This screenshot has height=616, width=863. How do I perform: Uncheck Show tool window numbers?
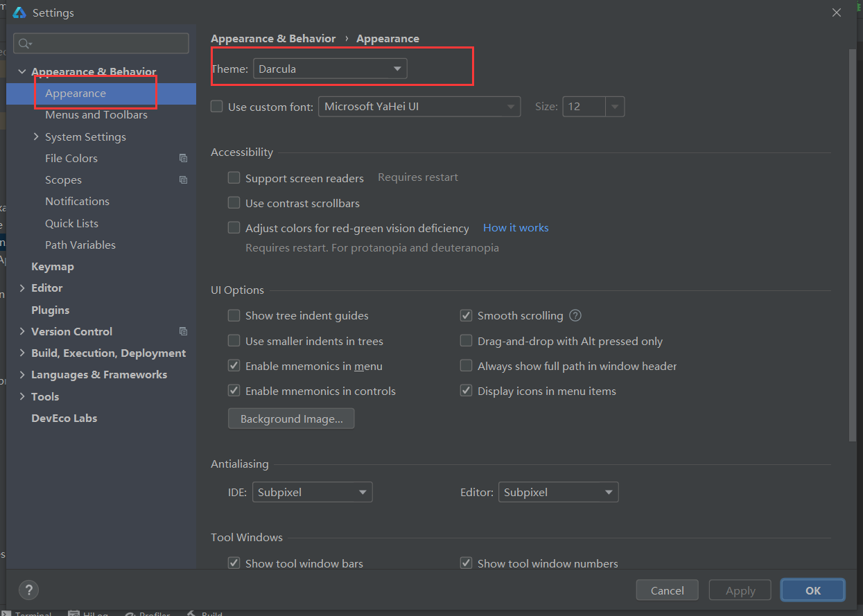(x=466, y=563)
